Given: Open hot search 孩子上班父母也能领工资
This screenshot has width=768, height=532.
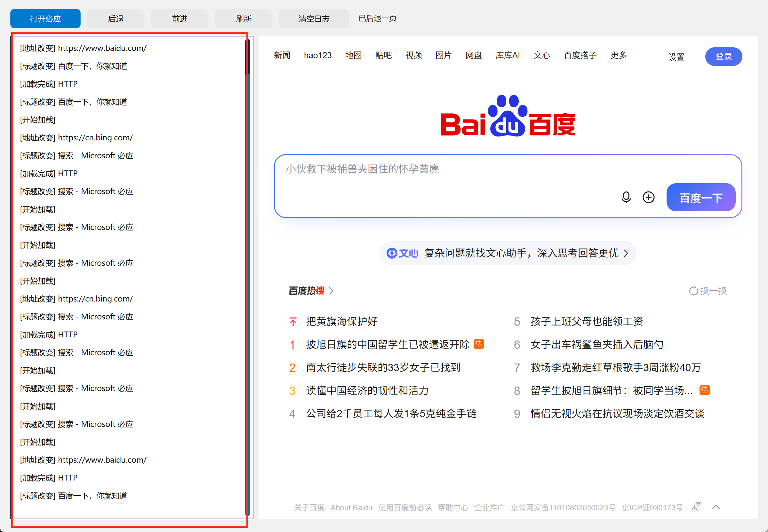Looking at the screenshot, I should [x=587, y=321].
